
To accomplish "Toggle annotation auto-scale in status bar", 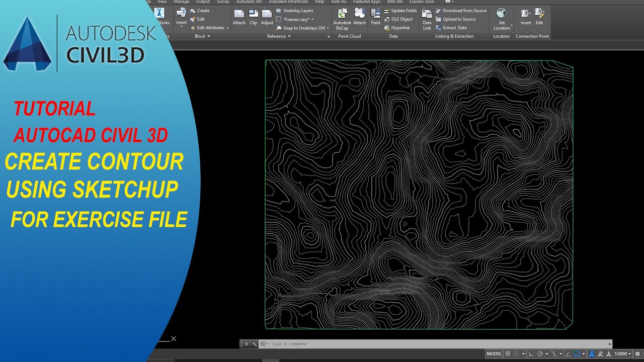I will pyautogui.click(x=600, y=353).
